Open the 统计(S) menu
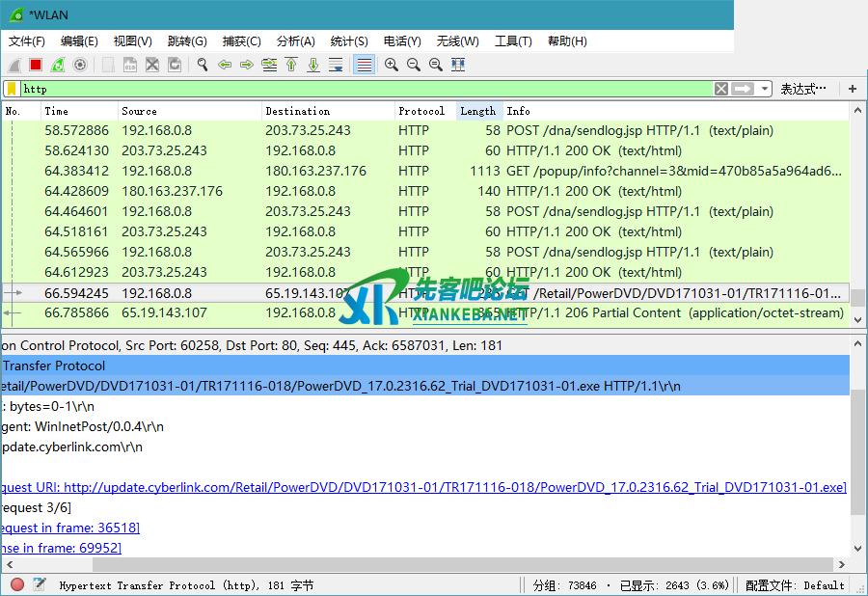 (349, 41)
